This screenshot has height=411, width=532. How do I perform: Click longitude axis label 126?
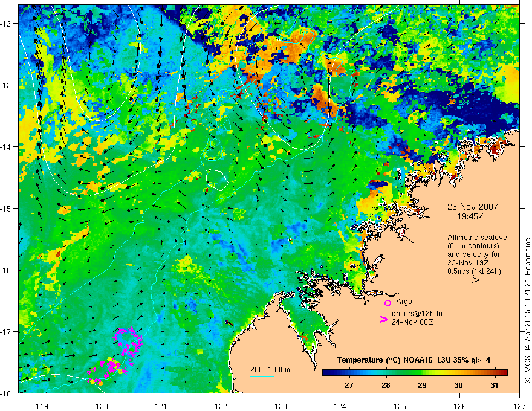tap(459, 406)
